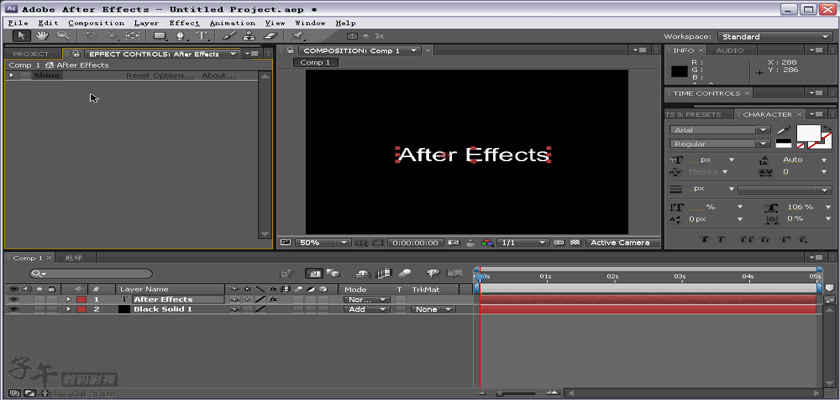Open the Workspace Standard dropdown
Screen dimensions: 840x400
tap(775, 36)
